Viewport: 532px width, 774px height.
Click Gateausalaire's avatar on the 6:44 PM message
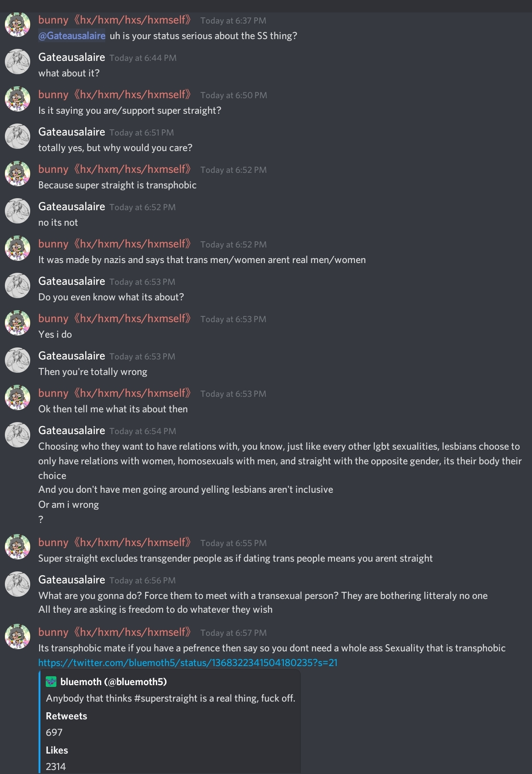pyautogui.click(x=17, y=62)
